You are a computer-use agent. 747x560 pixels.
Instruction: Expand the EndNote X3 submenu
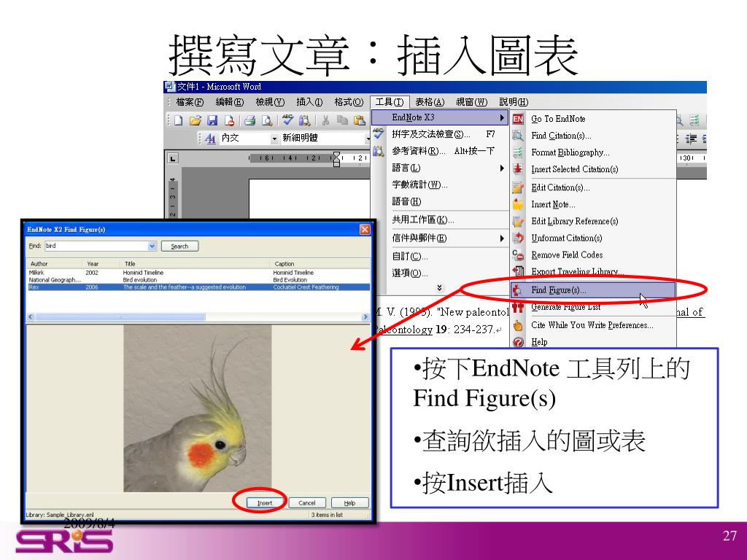440,117
